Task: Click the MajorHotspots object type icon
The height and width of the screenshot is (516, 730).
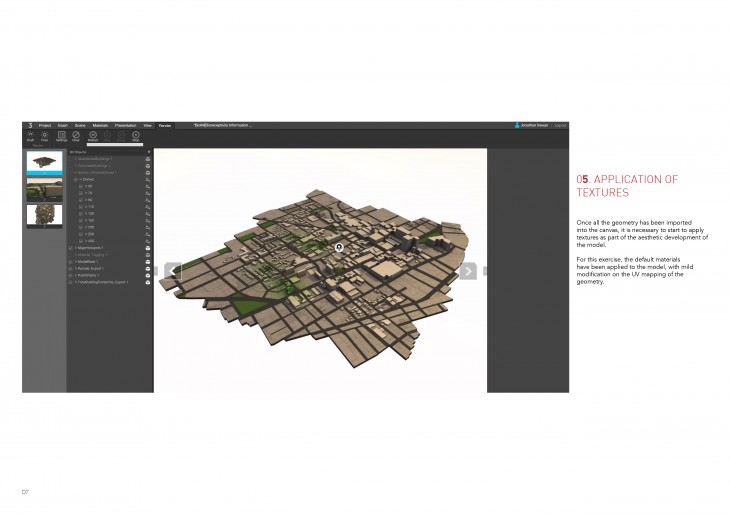Action: click(x=148, y=247)
